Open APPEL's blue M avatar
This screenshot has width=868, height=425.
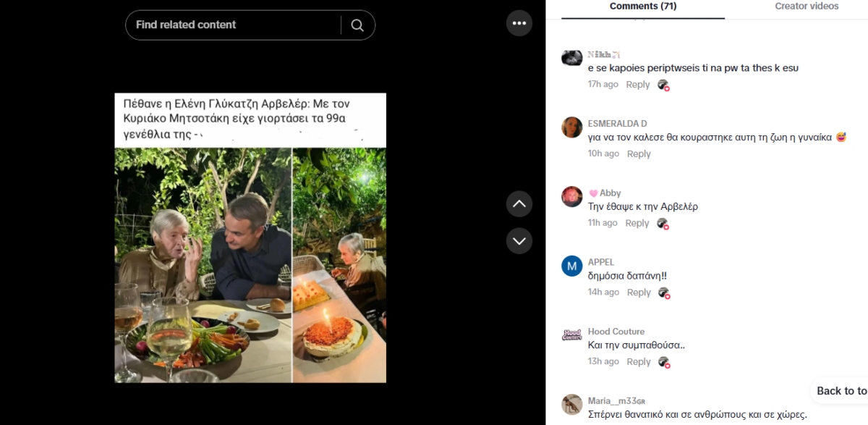tap(572, 266)
